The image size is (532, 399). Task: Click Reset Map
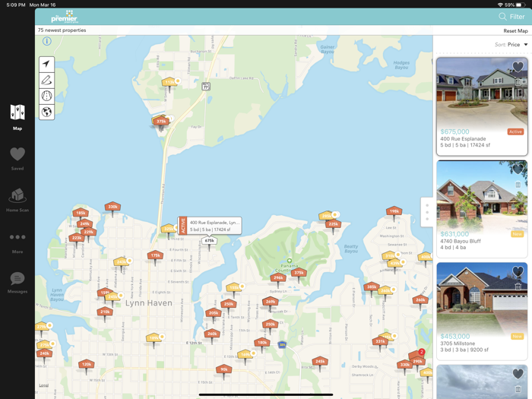coord(515,31)
